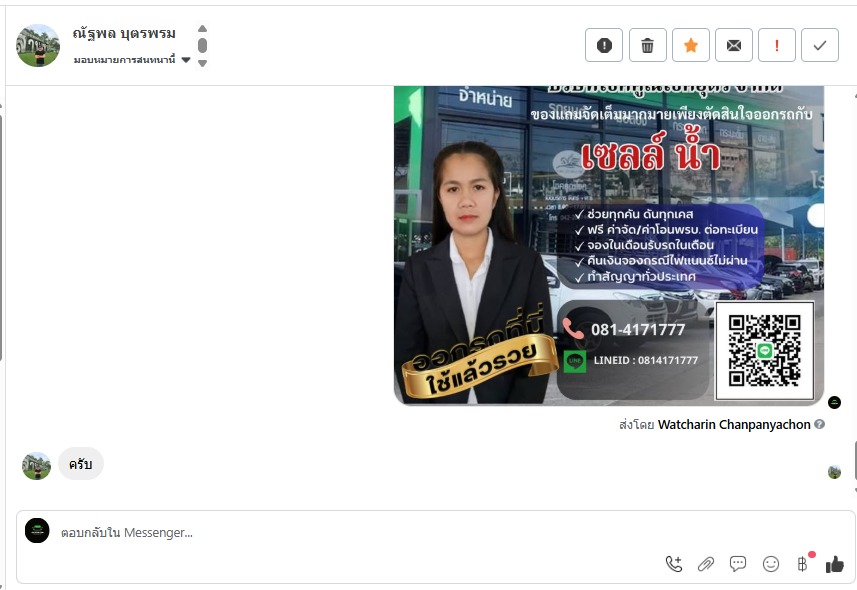Image resolution: width=857 pixels, height=590 pixels.
Task: Mark conversation done with checkmark
Action: pos(820,45)
